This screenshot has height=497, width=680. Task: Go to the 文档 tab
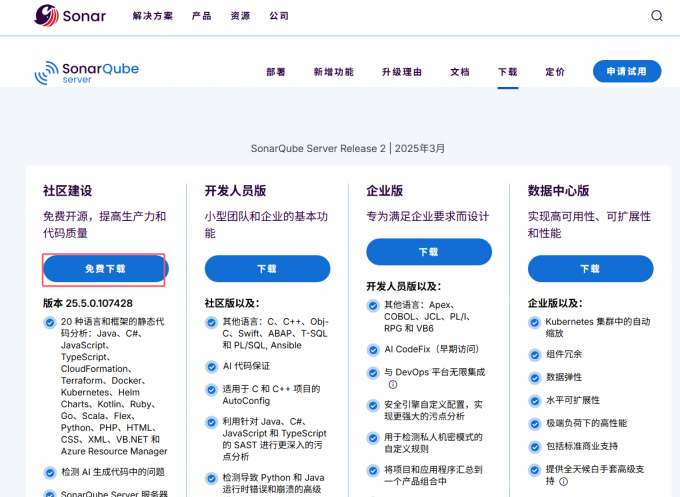point(460,72)
